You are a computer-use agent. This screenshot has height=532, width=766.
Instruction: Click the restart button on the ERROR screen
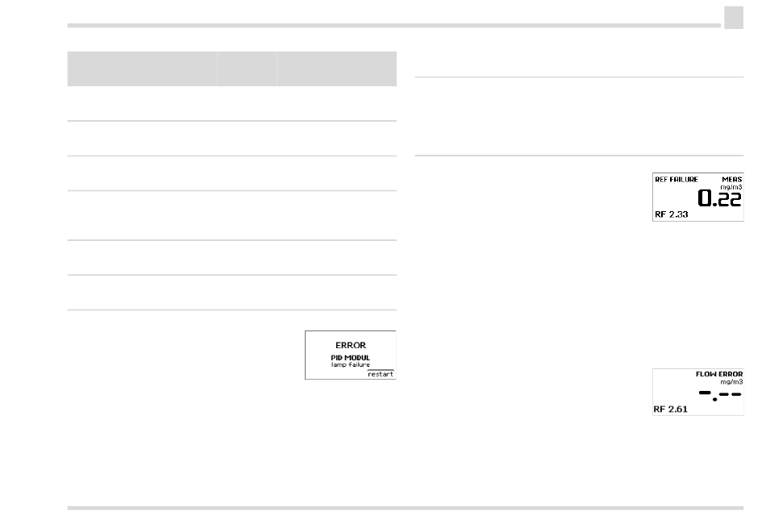pos(381,374)
